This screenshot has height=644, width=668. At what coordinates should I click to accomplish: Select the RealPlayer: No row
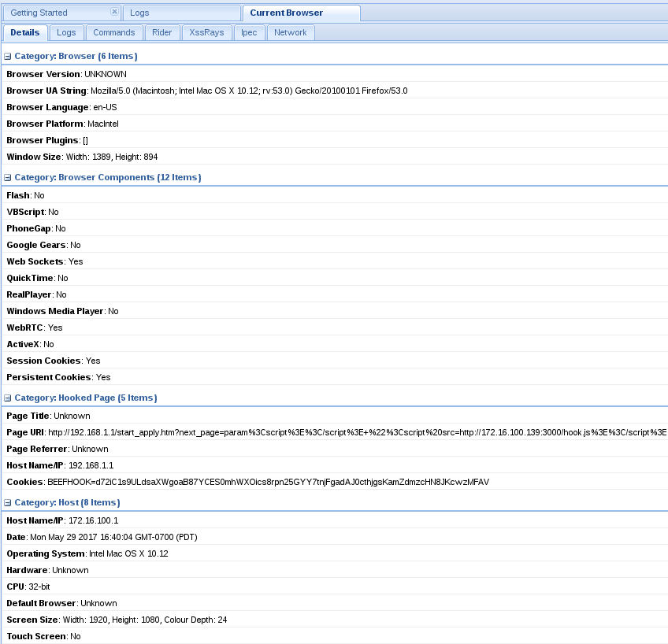(x=335, y=294)
